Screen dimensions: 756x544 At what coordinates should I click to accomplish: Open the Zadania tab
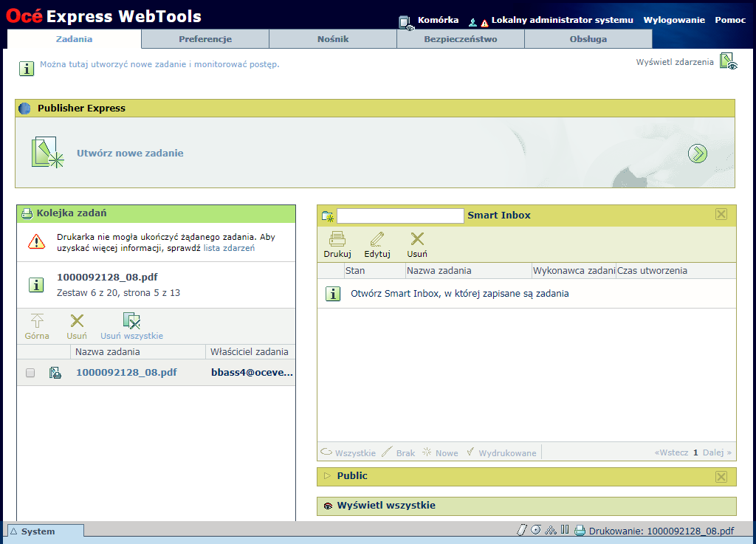click(x=75, y=39)
